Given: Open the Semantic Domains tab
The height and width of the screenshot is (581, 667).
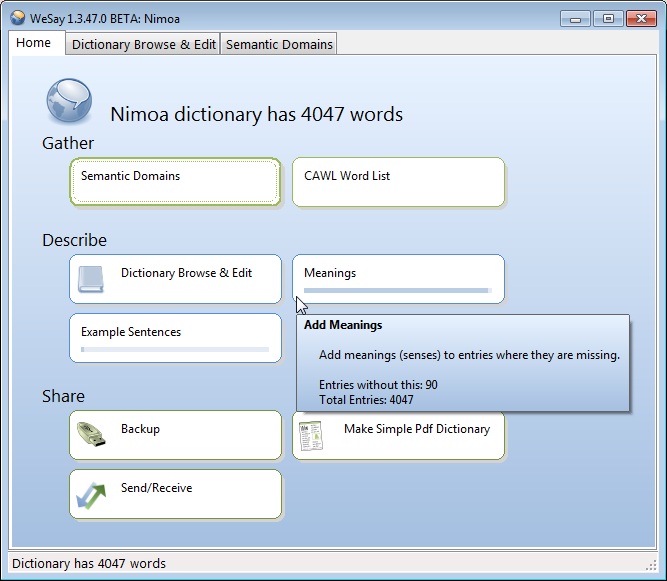Looking at the screenshot, I should (279, 44).
